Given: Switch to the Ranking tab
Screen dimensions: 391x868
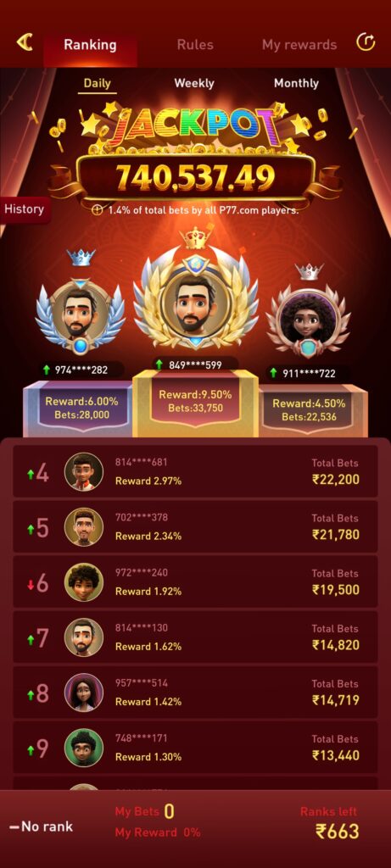Looking at the screenshot, I should 90,45.
